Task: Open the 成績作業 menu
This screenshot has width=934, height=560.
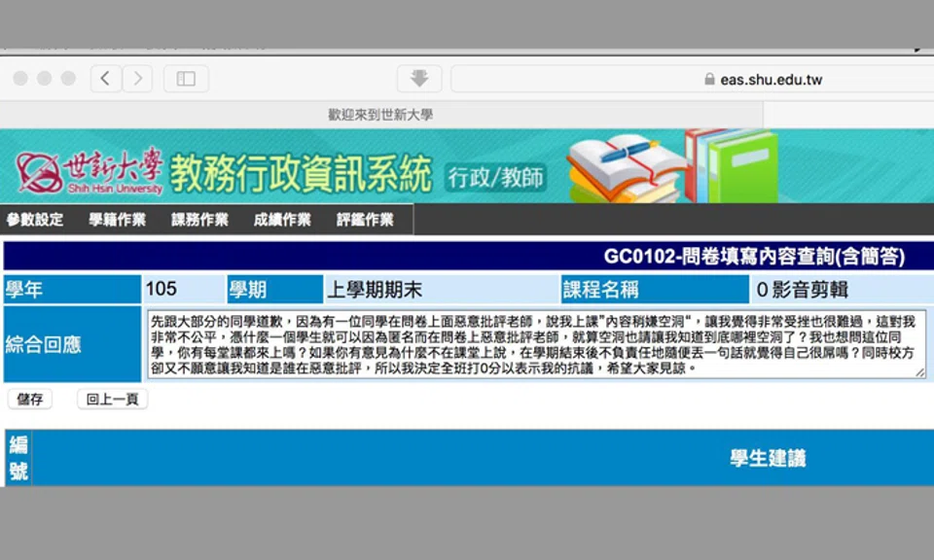Action: [282, 220]
